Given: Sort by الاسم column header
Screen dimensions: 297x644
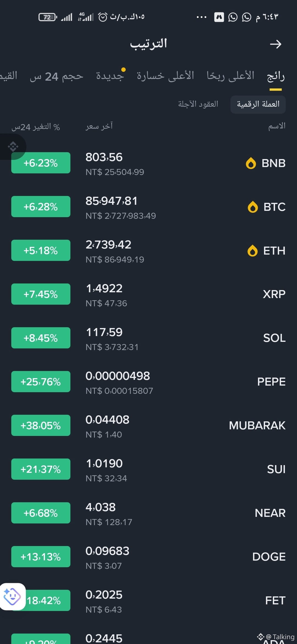Looking at the screenshot, I should point(277,126).
